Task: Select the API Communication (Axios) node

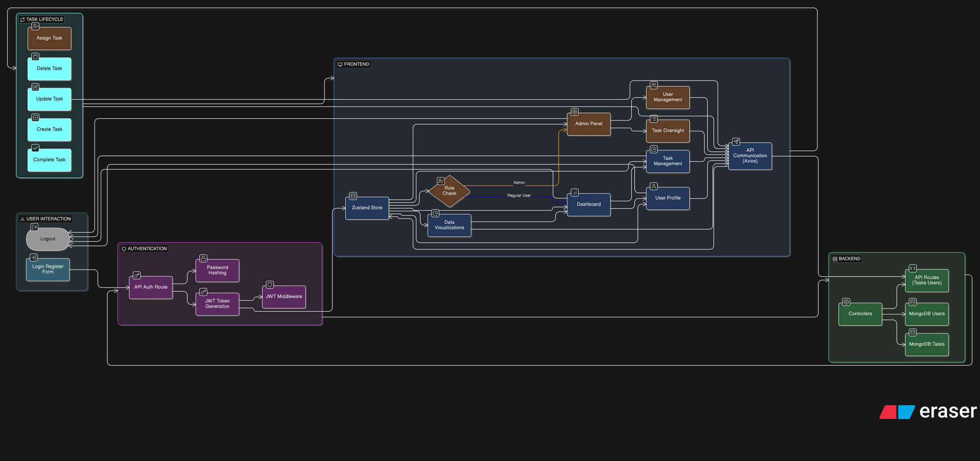Action: click(750, 156)
